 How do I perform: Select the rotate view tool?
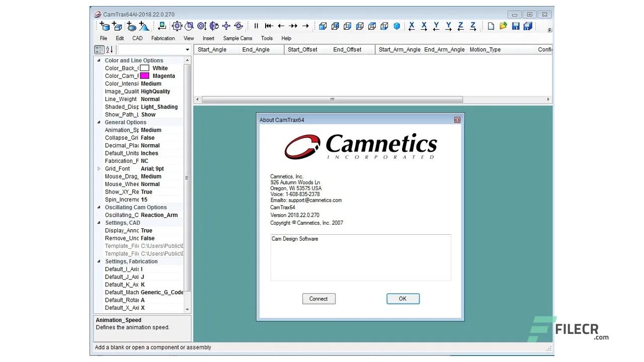214,26
